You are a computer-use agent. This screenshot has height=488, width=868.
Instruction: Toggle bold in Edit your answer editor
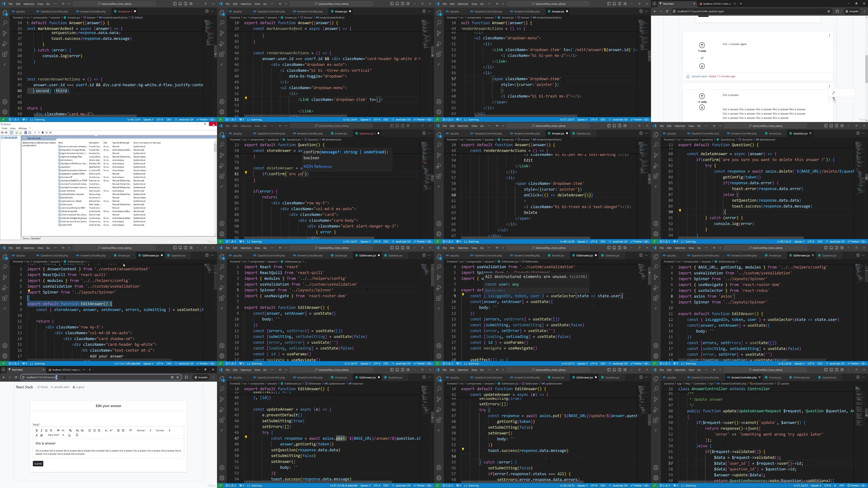click(37, 431)
